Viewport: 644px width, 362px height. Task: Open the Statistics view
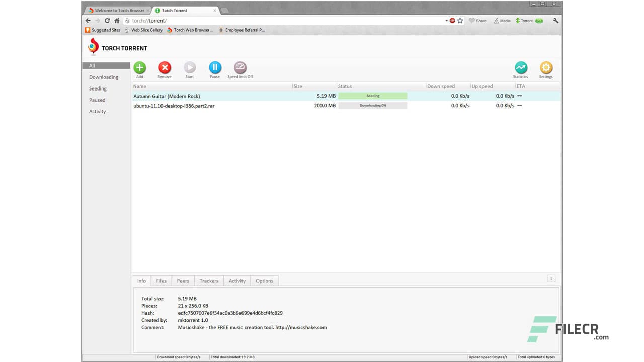tap(521, 69)
